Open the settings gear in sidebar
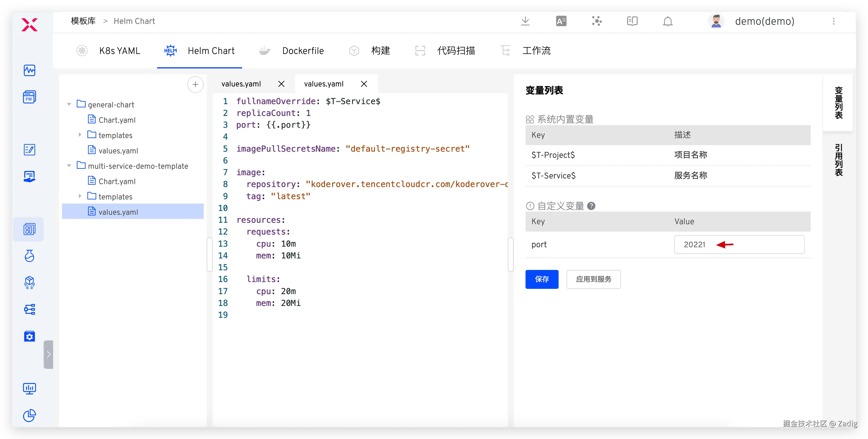The image size is (868, 439). click(x=29, y=336)
